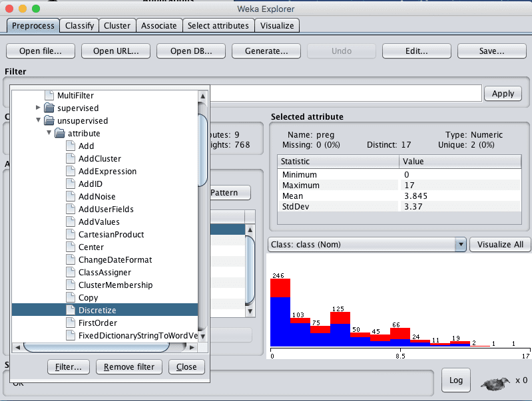The width and height of the screenshot is (532, 401).
Task: Click the Pattern button
Action: pos(230,193)
